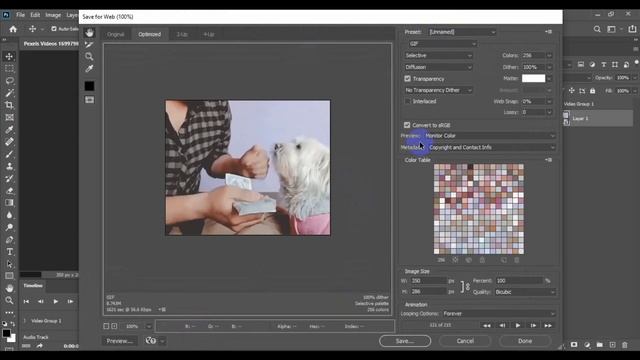The height and width of the screenshot is (360, 640).
Task: Open the Looping Options Forever dropdown
Action: tap(499, 313)
